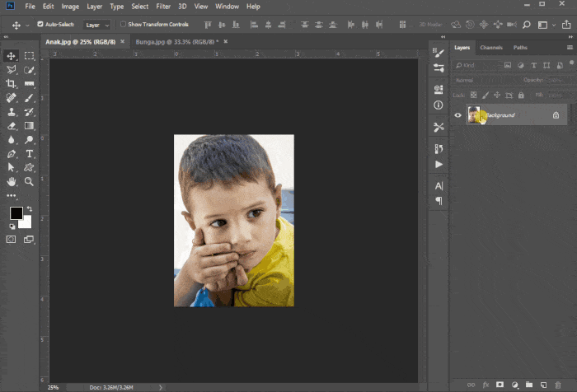The height and width of the screenshot is (392, 577).
Task: Expand the status bar info arrow
Action: 161,387
